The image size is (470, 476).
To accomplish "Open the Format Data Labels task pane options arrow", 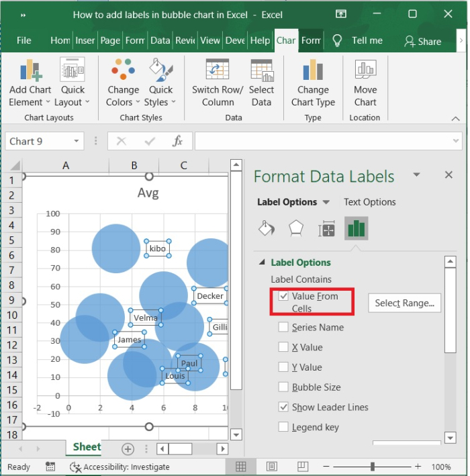I will [416, 175].
